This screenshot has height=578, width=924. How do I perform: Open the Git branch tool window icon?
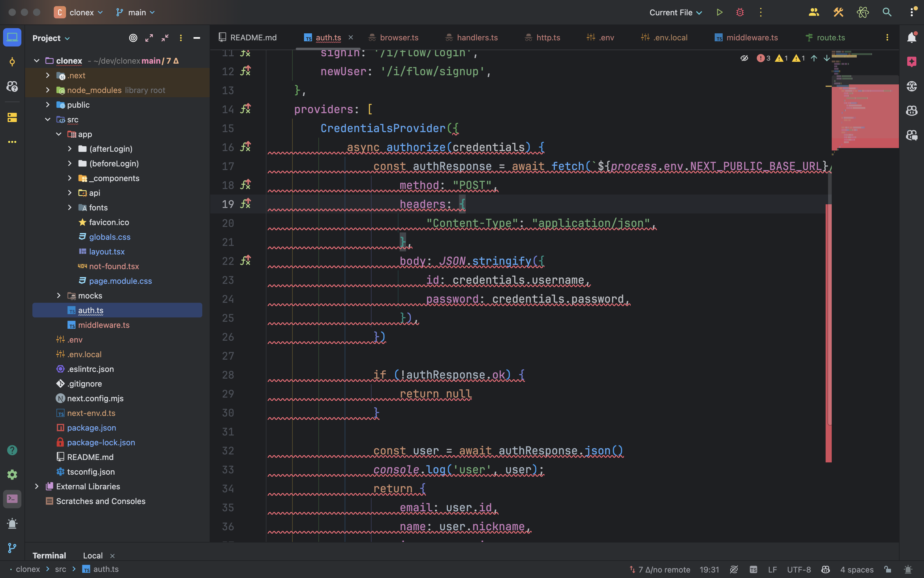[x=12, y=548]
